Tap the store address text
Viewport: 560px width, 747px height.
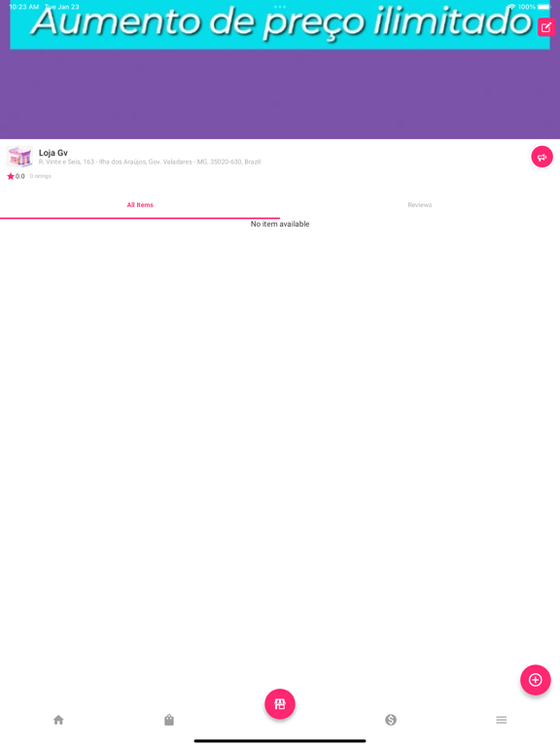point(150,162)
